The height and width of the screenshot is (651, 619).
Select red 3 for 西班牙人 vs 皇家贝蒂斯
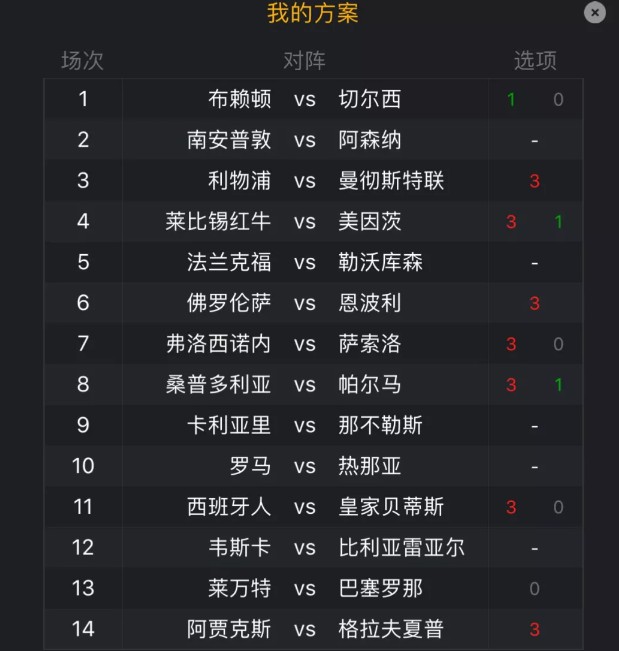tap(511, 507)
